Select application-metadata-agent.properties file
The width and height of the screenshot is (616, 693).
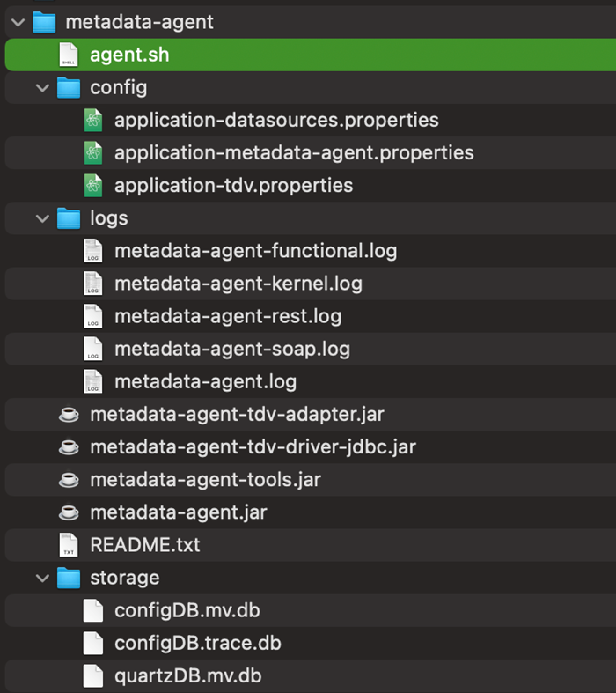pyautogui.click(x=294, y=153)
